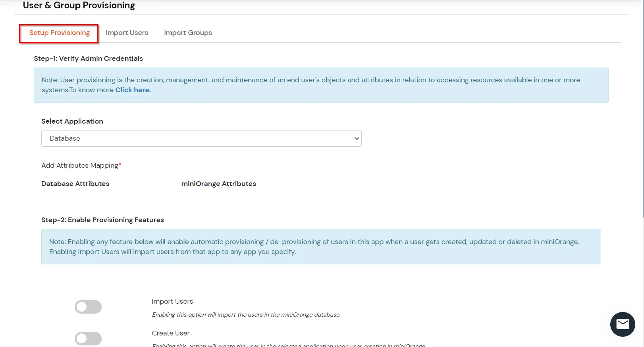The height and width of the screenshot is (347, 644).
Task: Open the chat mail icon button
Action: coord(623,324)
